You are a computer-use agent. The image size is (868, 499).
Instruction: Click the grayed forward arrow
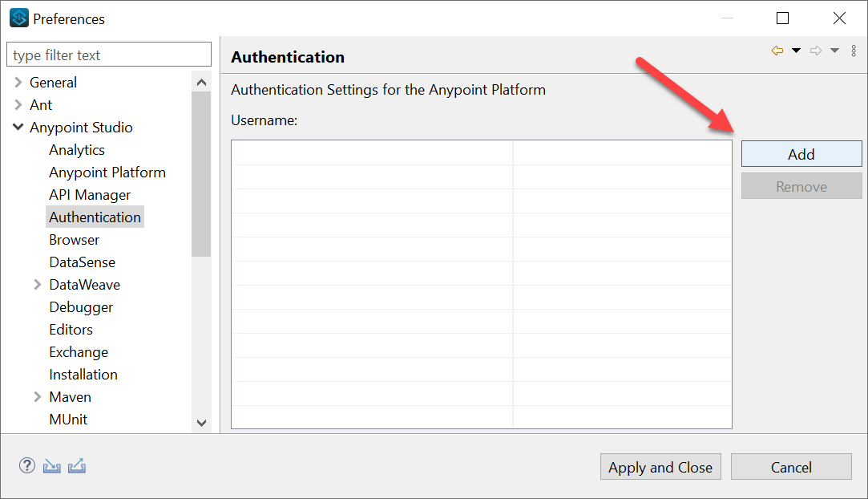click(x=816, y=50)
